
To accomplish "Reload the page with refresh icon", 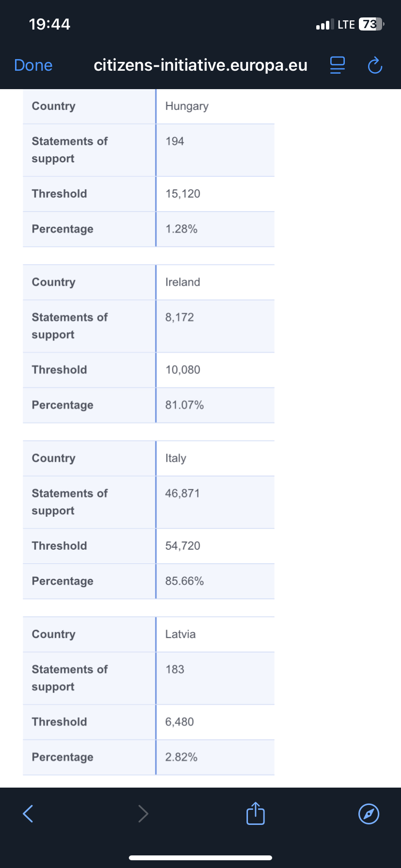I will point(375,65).
